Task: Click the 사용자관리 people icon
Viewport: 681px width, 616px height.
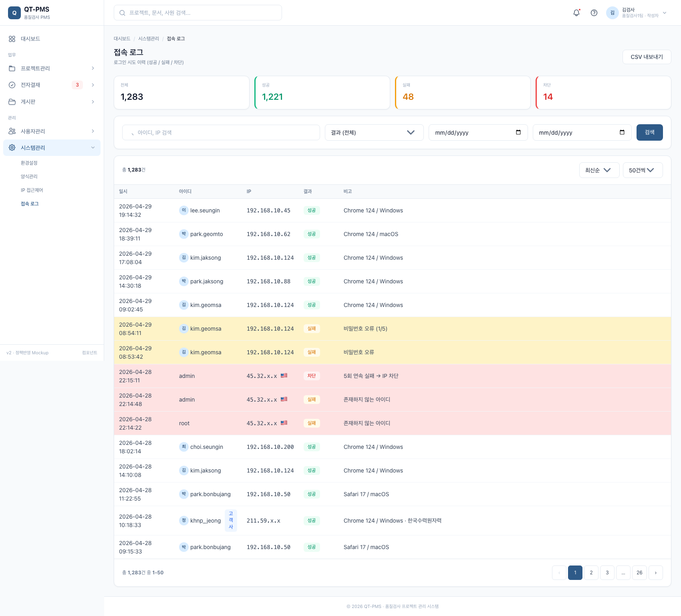Action: (12, 131)
